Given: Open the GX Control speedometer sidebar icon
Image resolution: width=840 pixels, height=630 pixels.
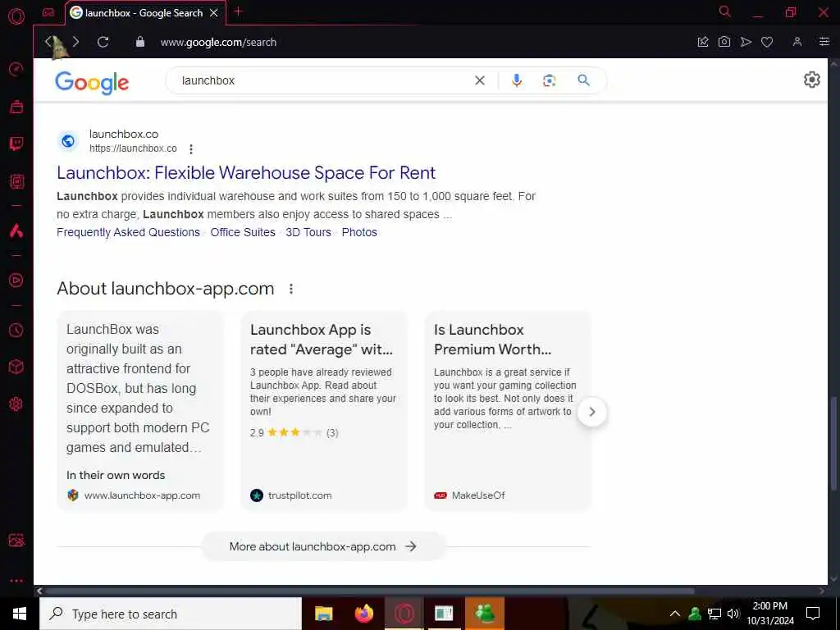Looking at the screenshot, I should (x=16, y=69).
